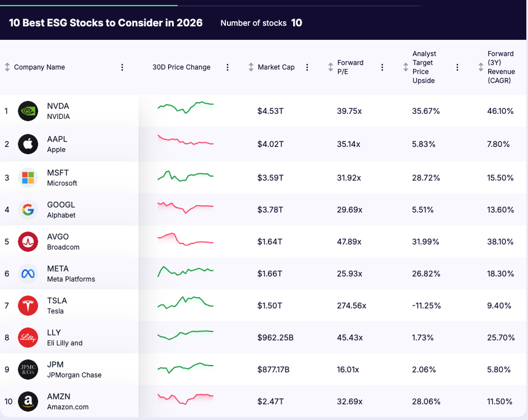Click the Apple logo in row 2
The image size is (528, 420).
(27, 144)
